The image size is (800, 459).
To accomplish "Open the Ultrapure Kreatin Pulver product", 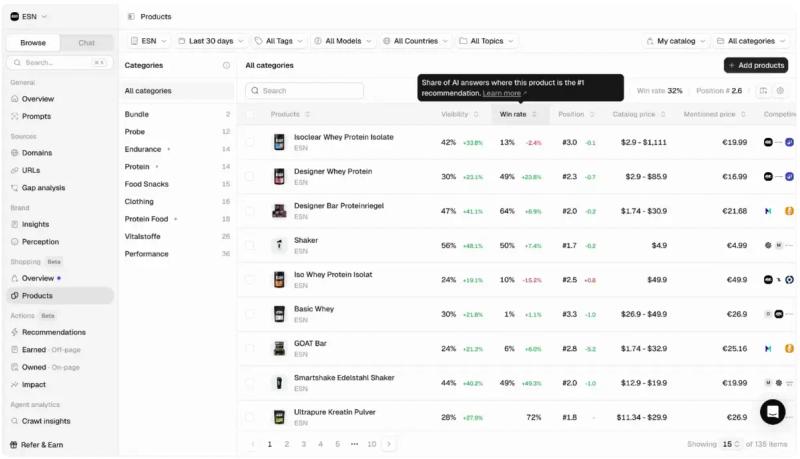I will point(335,412).
